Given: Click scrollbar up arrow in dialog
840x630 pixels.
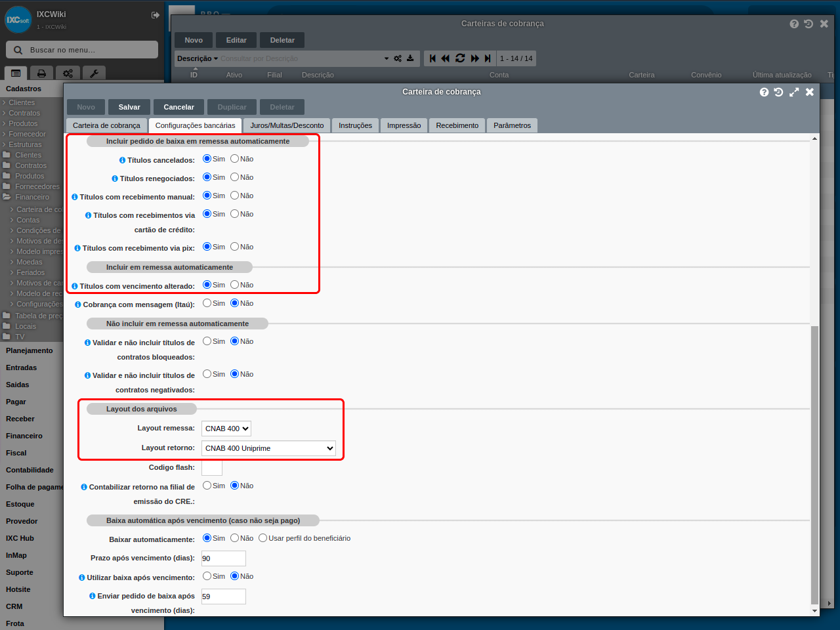Looking at the screenshot, I should coord(815,138).
